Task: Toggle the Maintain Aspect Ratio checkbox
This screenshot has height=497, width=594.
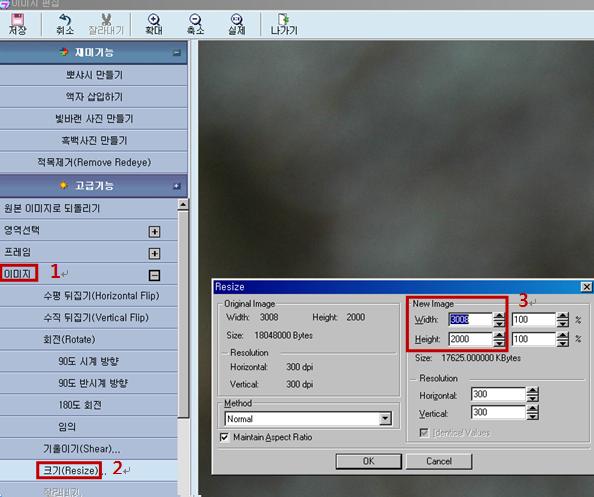Action: 224,437
